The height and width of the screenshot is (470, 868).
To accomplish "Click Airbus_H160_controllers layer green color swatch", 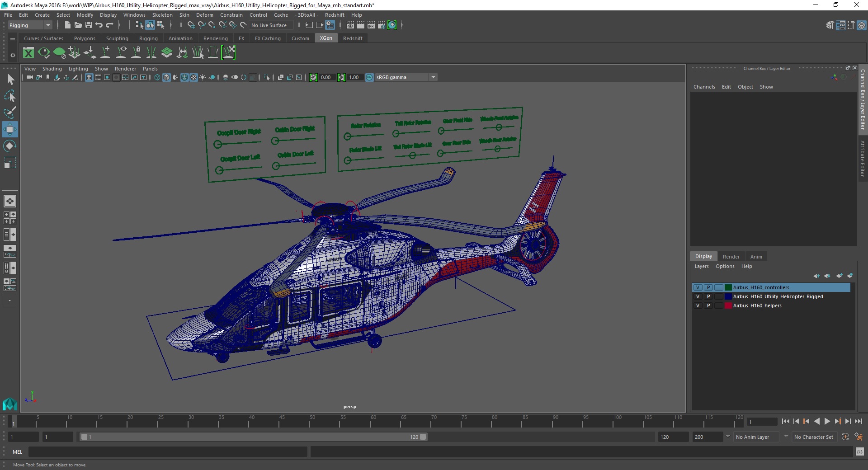I will coord(728,287).
